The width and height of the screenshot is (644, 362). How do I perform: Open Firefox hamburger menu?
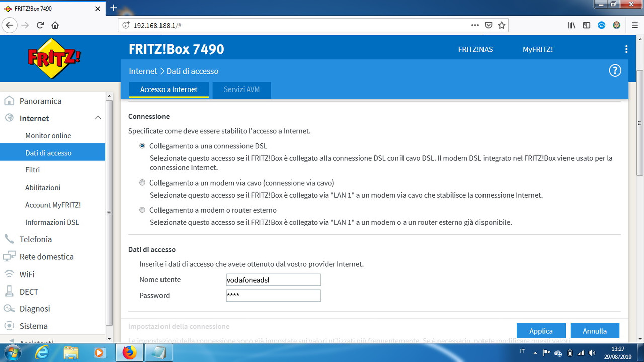(634, 25)
